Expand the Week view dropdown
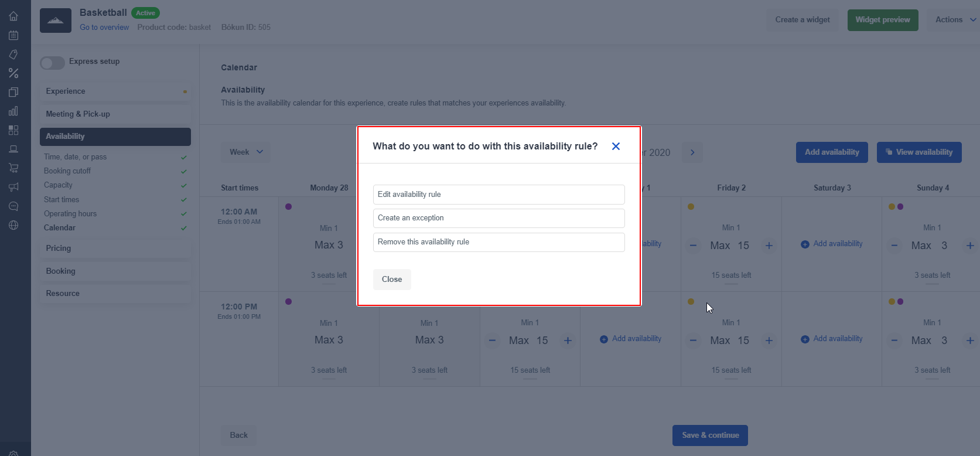The height and width of the screenshot is (456, 980). click(246, 152)
